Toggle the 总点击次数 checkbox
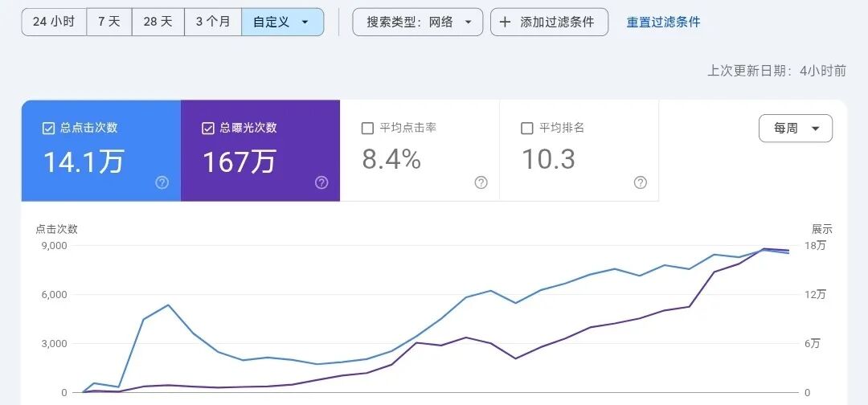868x405 pixels. (x=48, y=129)
